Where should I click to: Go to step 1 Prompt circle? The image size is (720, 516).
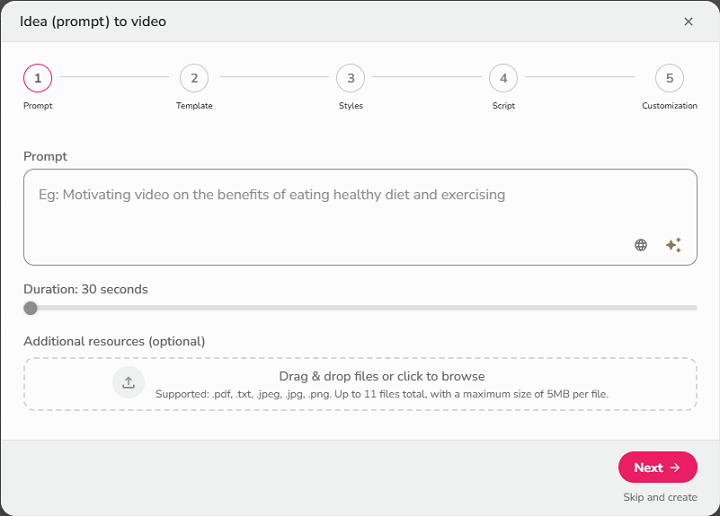38,78
